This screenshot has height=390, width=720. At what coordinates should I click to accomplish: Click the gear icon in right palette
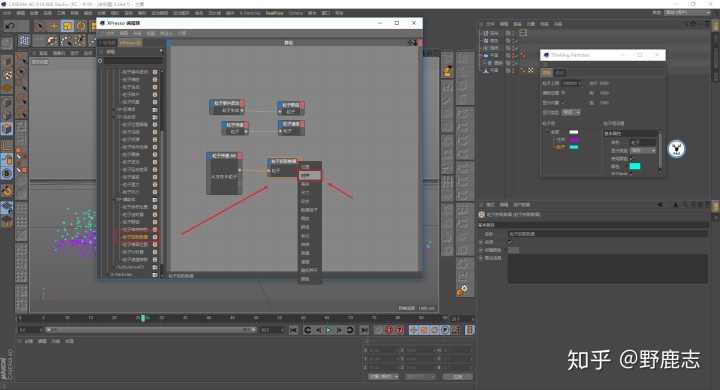pyautogui.click(x=462, y=290)
